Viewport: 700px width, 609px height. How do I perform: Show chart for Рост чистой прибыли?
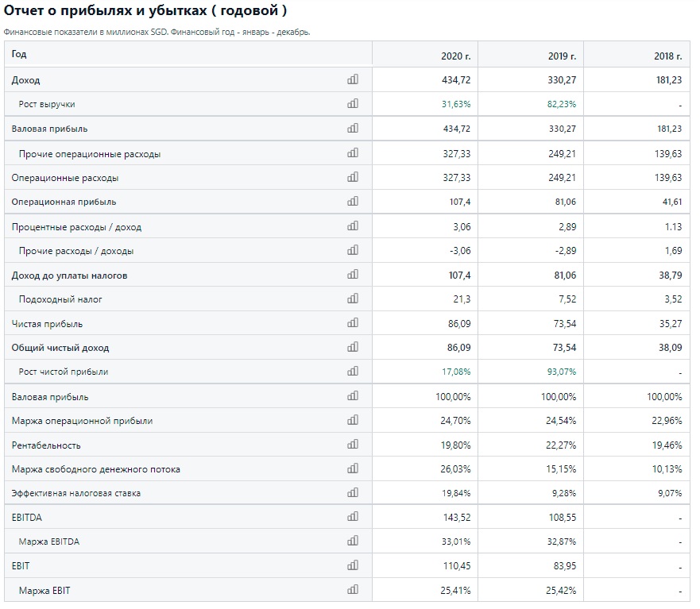click(x=353, y=372)
